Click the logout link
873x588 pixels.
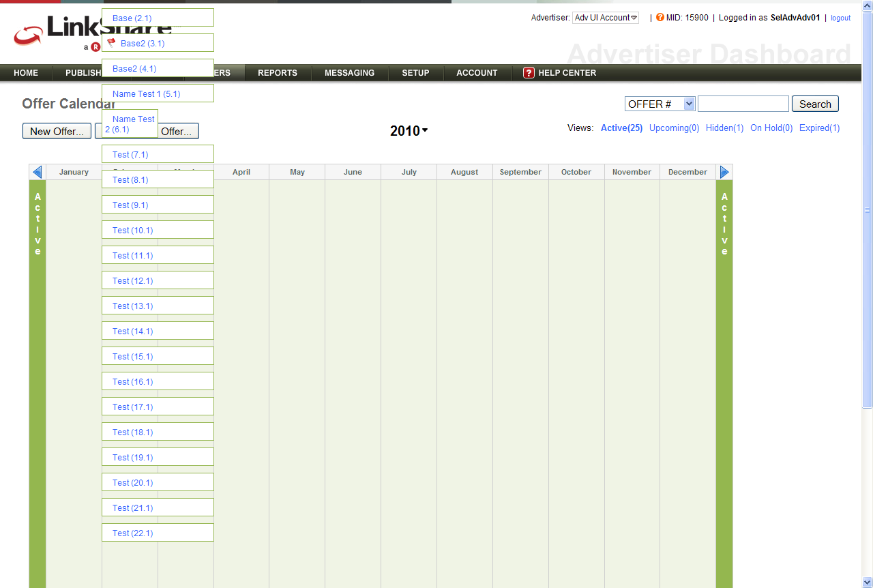coord(840,18)
